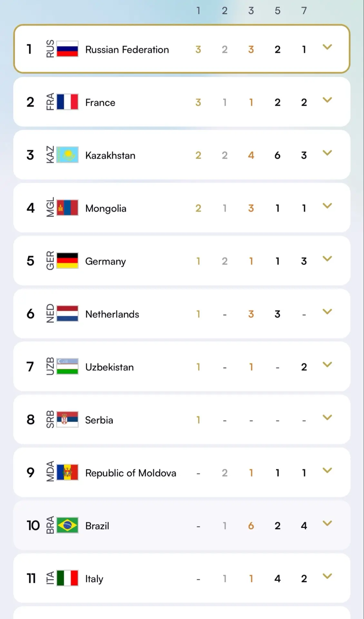Expand Kazakhstan details with chevron
The image size is (364, 619).
click(x=327, y=153)
